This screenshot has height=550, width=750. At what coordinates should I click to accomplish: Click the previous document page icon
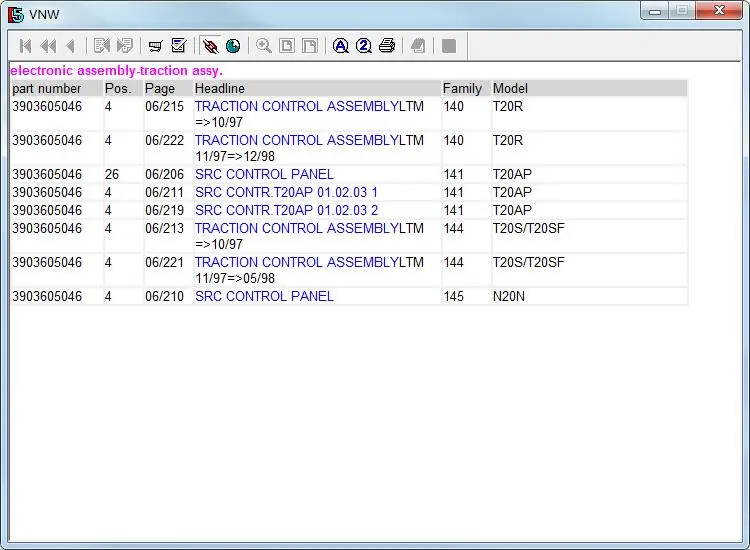[102, 46]
